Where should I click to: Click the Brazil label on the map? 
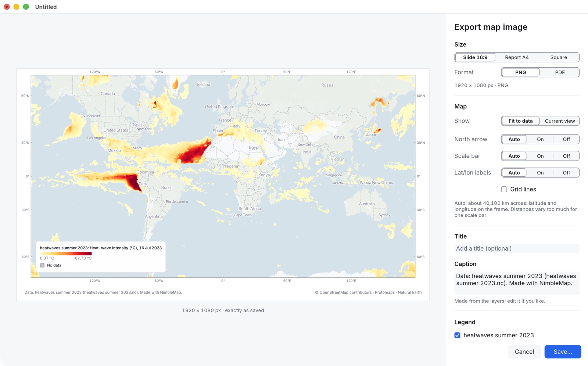166,187
